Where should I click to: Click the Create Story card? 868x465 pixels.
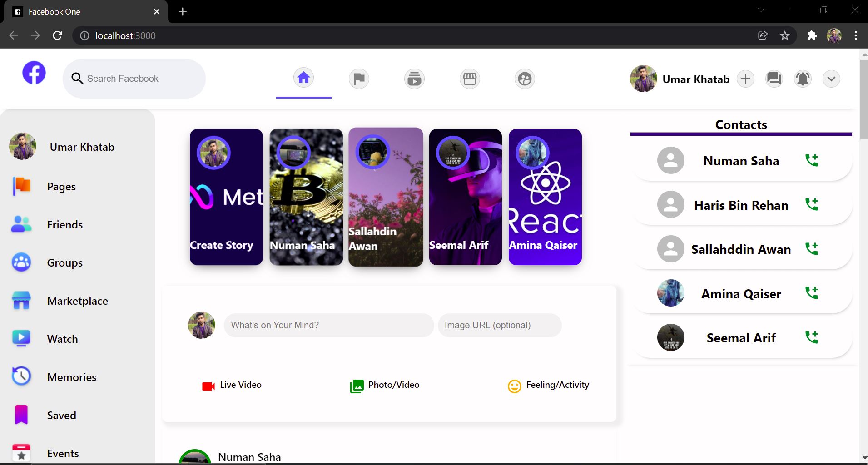pyautogui.click(x=226, y=198)
